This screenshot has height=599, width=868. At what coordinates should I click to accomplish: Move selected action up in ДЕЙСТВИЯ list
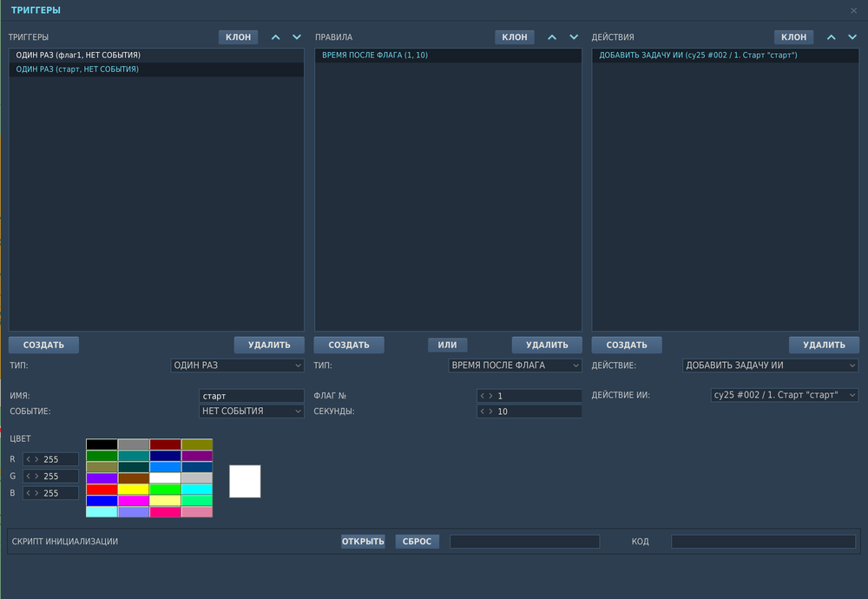[x=831, y=37]
